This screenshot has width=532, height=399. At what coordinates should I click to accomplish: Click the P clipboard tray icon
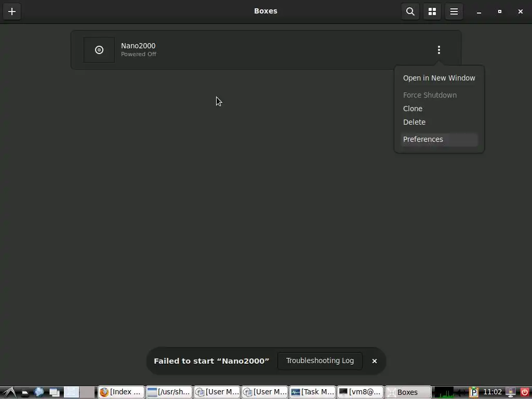[x=474, y=393]
